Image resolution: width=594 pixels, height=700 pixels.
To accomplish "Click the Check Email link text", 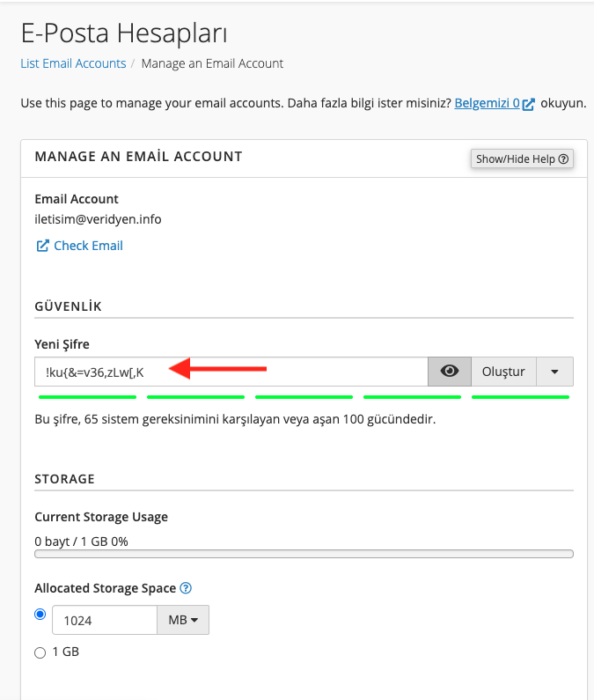I will click(88, 246).
